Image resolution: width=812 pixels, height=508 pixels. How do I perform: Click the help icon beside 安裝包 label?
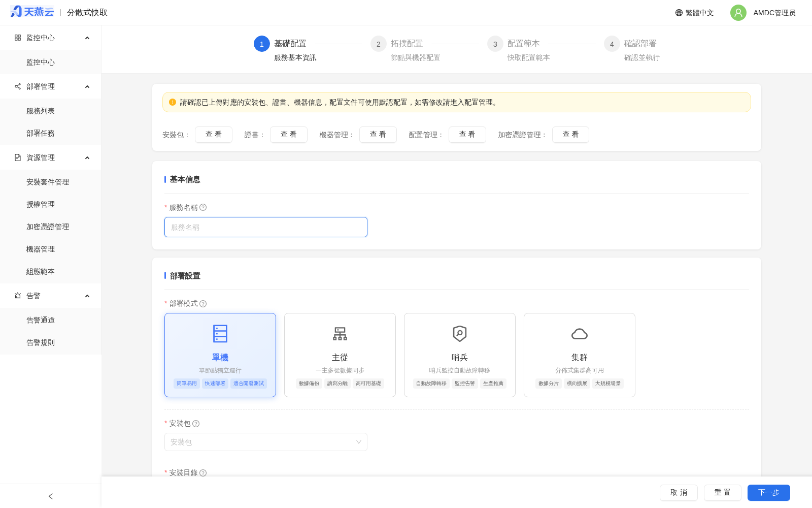coord(196,424)
